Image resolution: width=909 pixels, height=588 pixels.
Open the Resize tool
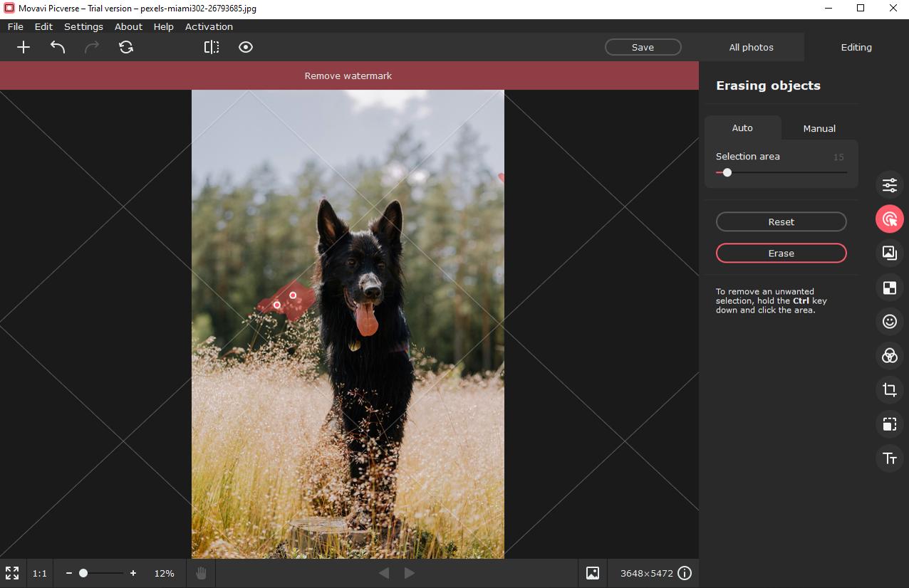pyautogui.click(x=889, y=424)
